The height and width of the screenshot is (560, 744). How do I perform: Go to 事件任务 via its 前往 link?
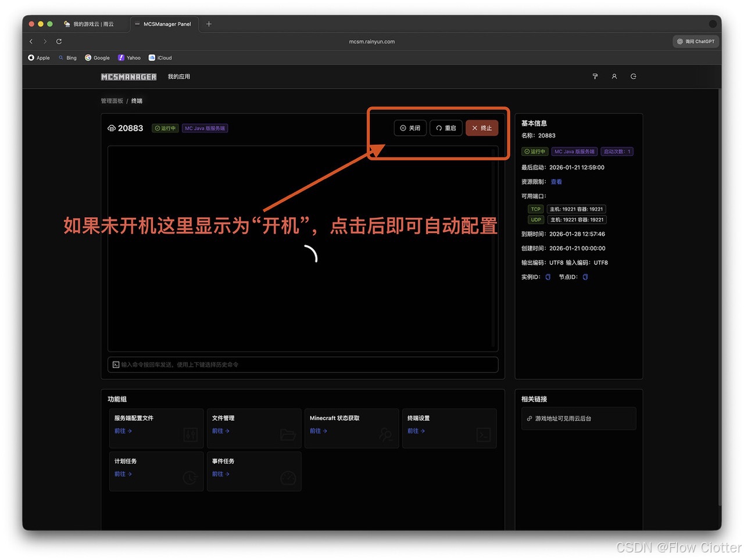pyautogui.click(x=221, y=474)
